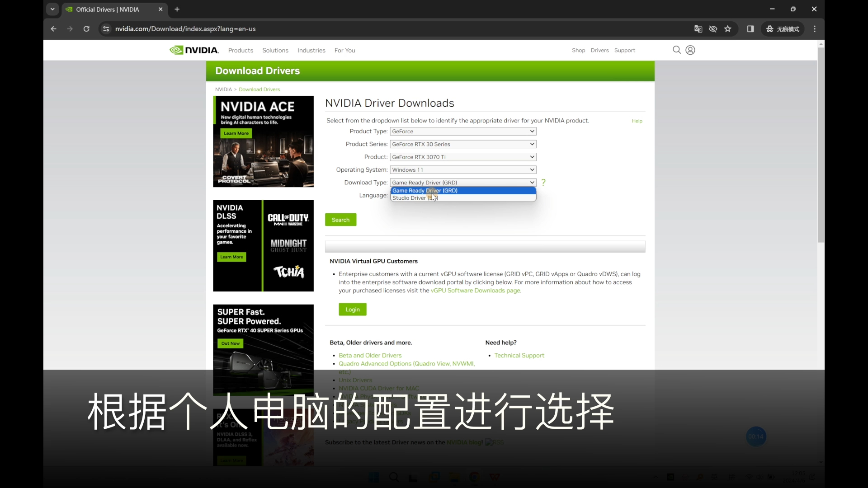Open vGPU Software Downloads page link
Viewport: 868px width, 488px height.
[476, 291]
